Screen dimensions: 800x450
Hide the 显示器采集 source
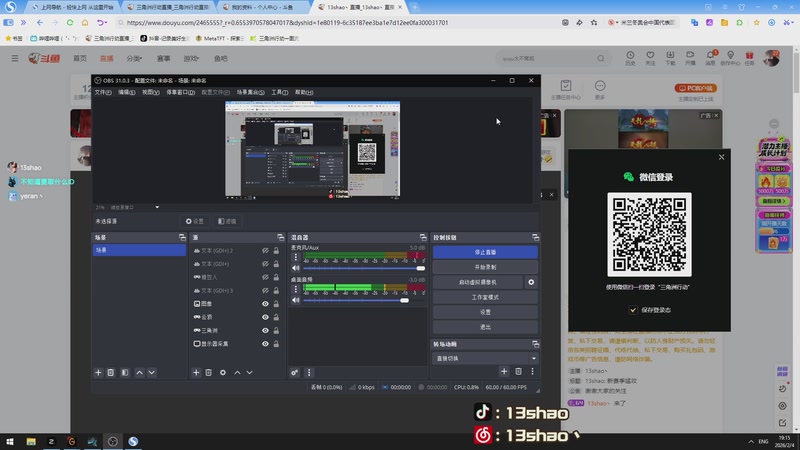[265, 344]
